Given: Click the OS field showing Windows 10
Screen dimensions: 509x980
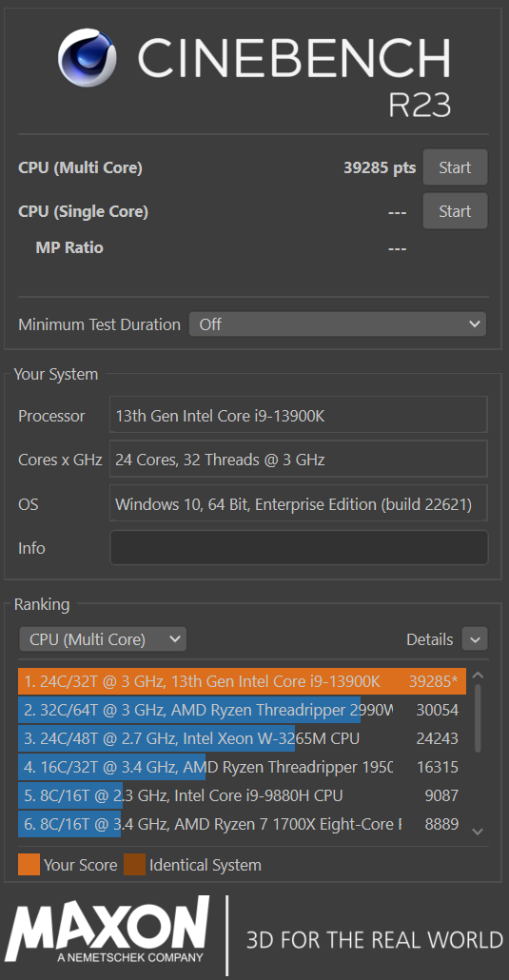Looking at the screenshot, I should [x=299, y=503].
